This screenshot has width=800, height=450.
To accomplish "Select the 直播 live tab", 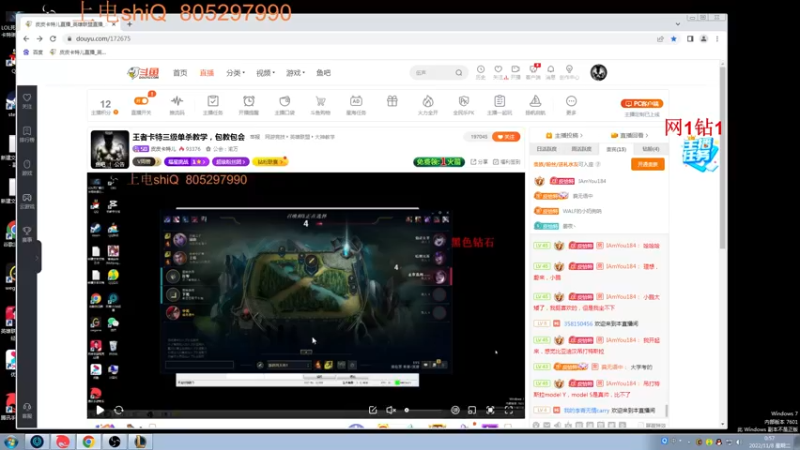I will [207, 73].
